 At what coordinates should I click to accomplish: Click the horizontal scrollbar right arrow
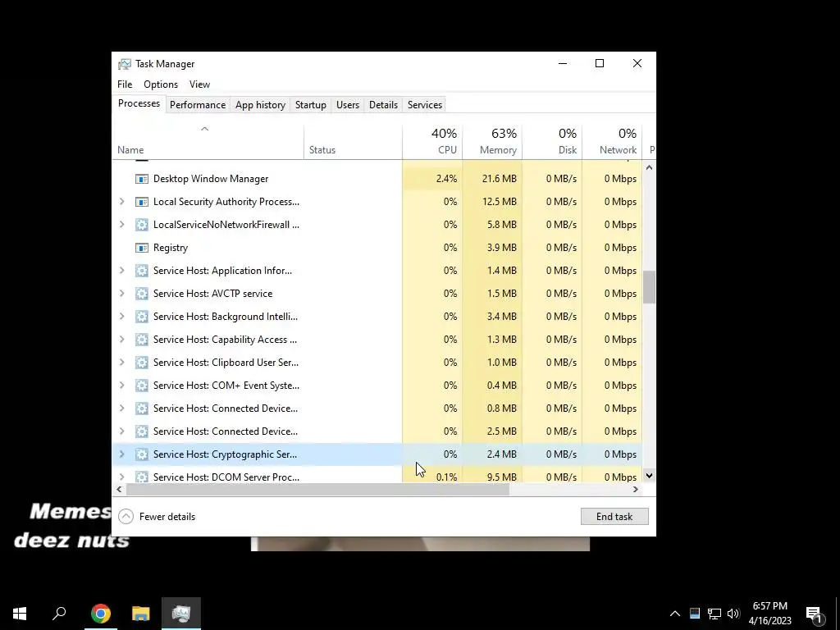pos(636,489)
